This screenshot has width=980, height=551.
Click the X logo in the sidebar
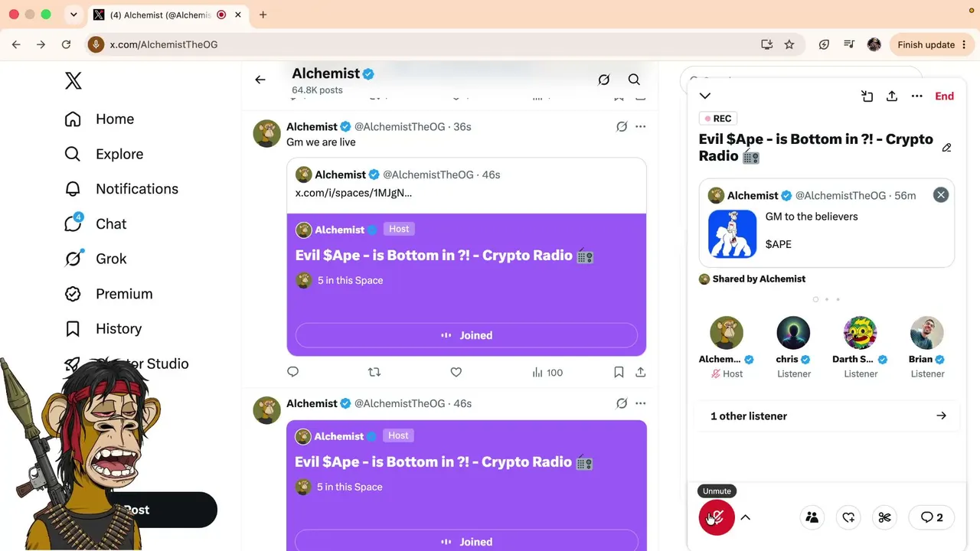tap(73, 80)
